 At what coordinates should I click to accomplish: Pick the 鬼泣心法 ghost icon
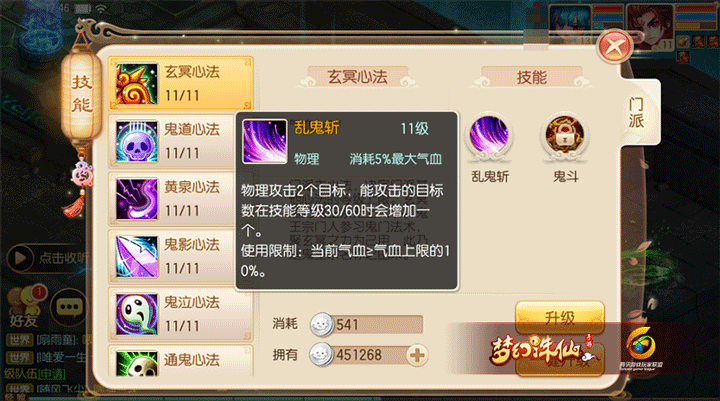pyautogui.click(x=136, y=315)
